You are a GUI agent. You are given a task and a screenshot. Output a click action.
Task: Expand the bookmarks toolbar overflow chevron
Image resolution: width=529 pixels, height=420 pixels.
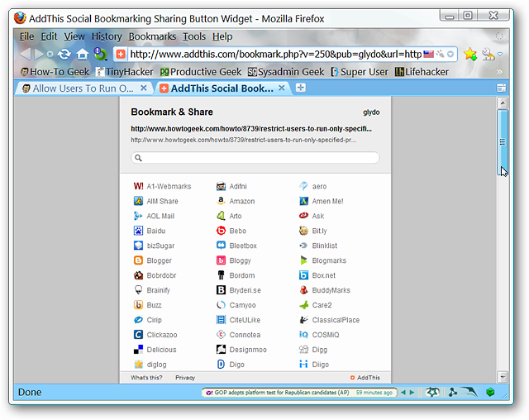point(499,72)
